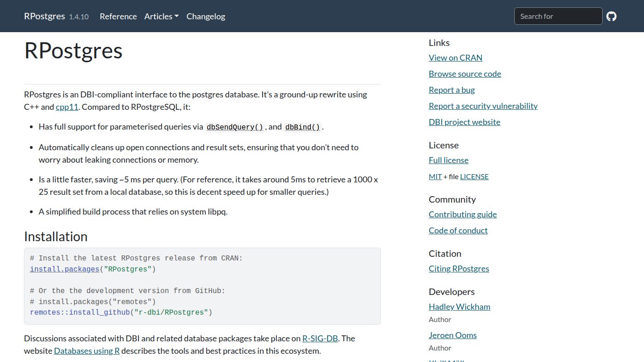Image resolution: width=644 pixels, height=362 pixels.
Task: Open Report a bug link
Action: [452, 90]
